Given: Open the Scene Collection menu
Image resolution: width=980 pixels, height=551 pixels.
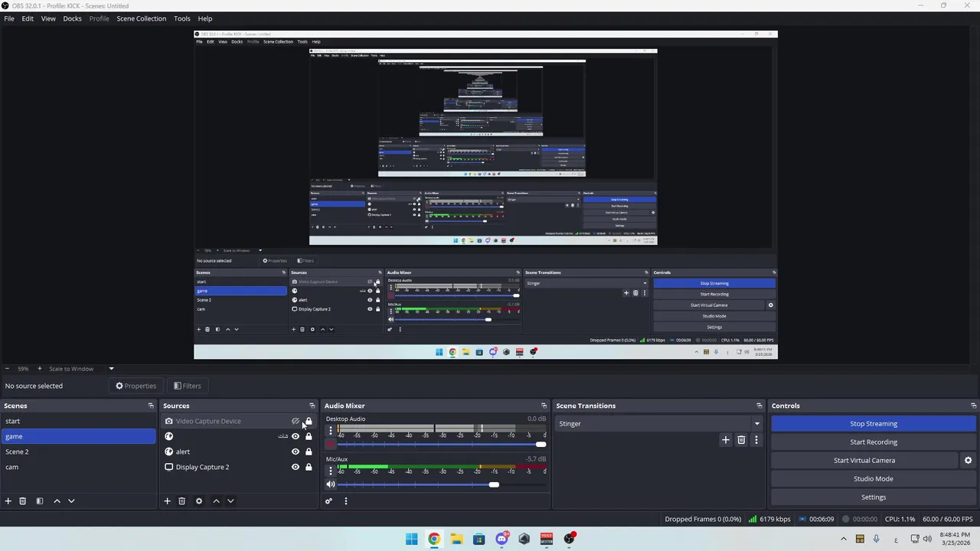Looking at the screenshot, I should tap(141, 18).
